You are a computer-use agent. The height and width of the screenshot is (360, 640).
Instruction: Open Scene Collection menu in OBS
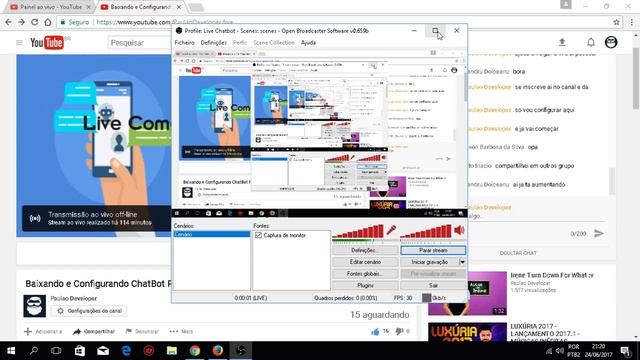(274, 42)
